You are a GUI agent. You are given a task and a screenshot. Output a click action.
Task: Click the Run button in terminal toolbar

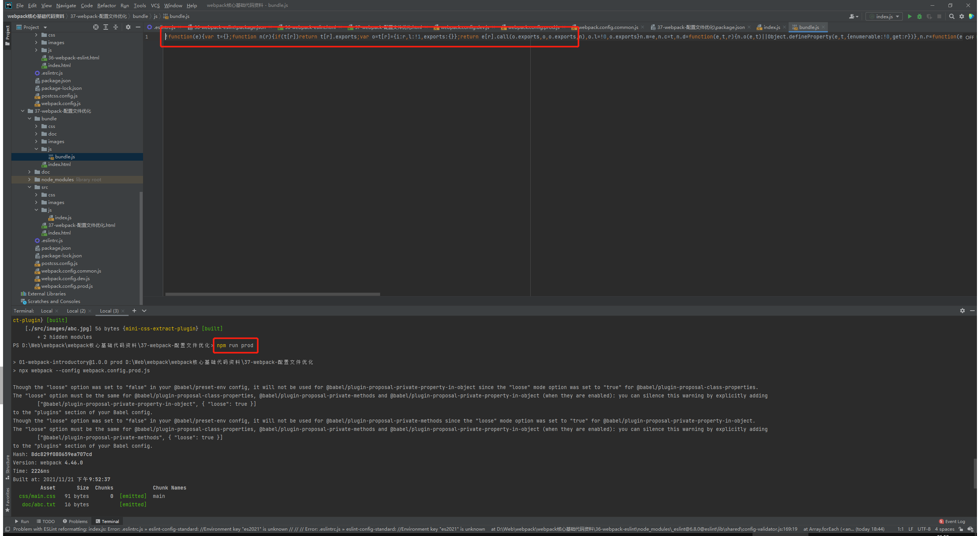click(23, 521)
